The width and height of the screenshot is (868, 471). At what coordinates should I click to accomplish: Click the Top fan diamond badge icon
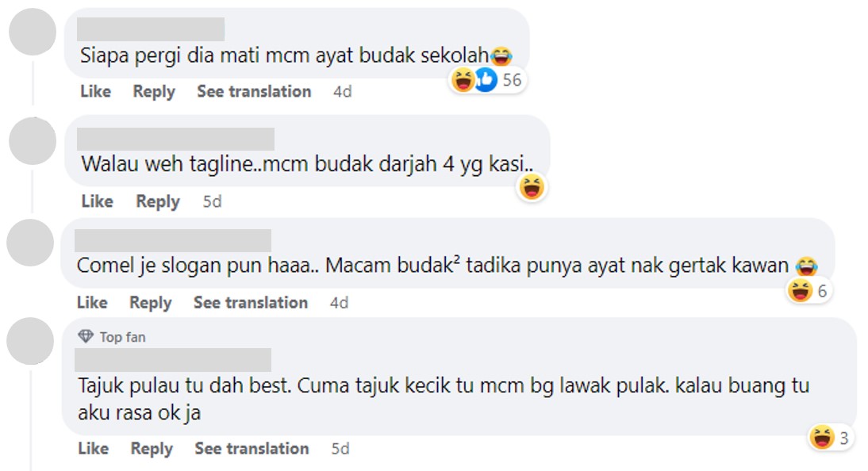[86, 337]
